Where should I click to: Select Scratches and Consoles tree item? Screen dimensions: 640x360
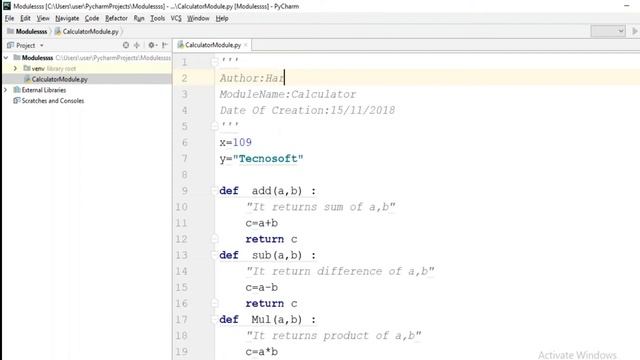click(53, 100)
